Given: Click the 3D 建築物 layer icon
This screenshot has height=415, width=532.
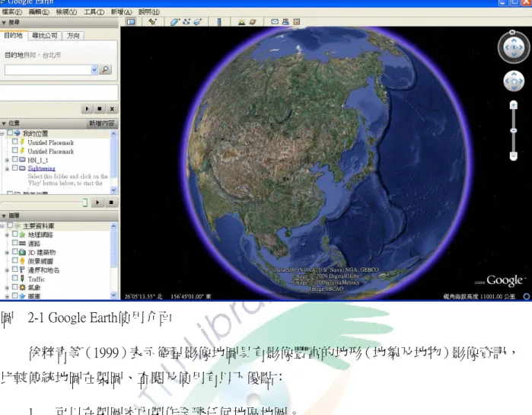Looking at the screenshot, I should point(22,252).
